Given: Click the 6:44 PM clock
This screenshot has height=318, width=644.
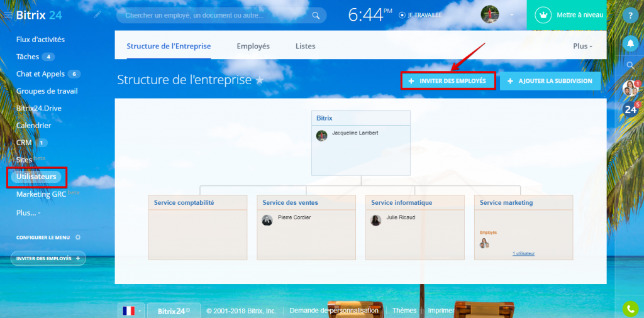Looking at the screenshot, I should coord(370,15).
